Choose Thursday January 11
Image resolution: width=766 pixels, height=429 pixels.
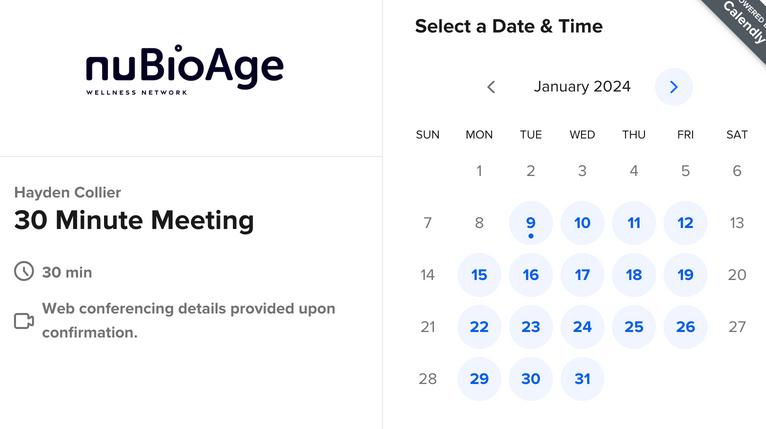point(633,223)
